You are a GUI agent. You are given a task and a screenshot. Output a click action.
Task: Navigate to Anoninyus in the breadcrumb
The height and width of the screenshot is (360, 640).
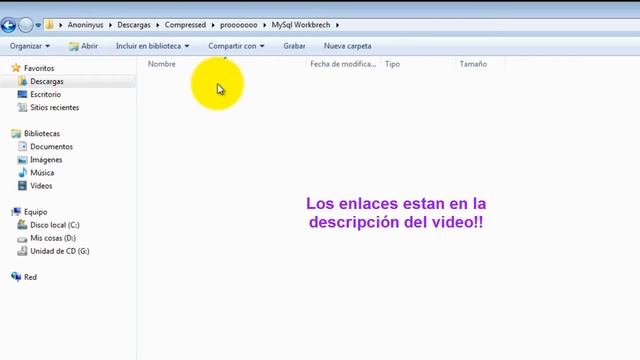(x=85, y=25)
